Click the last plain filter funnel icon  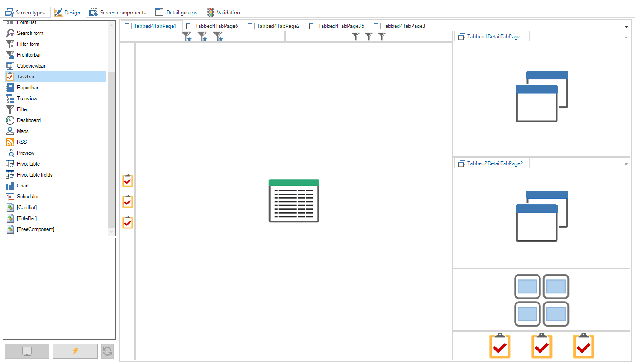382,37
